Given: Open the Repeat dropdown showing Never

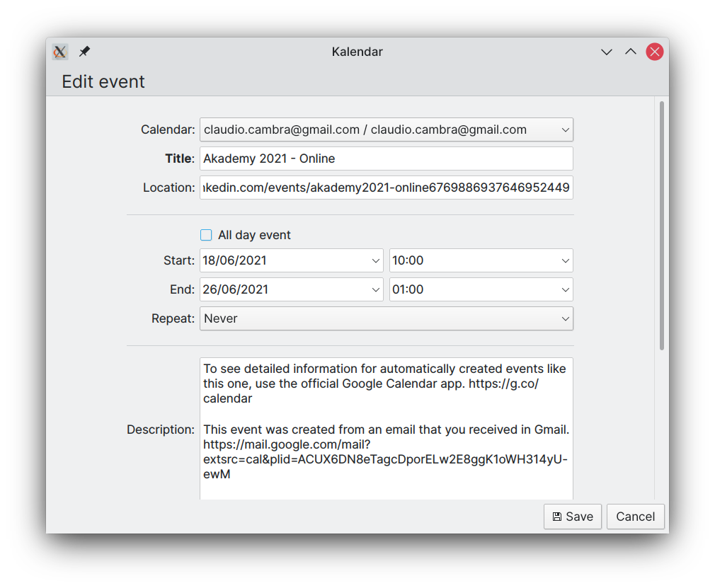Looking at the screenshot, I should pos(387,318).
